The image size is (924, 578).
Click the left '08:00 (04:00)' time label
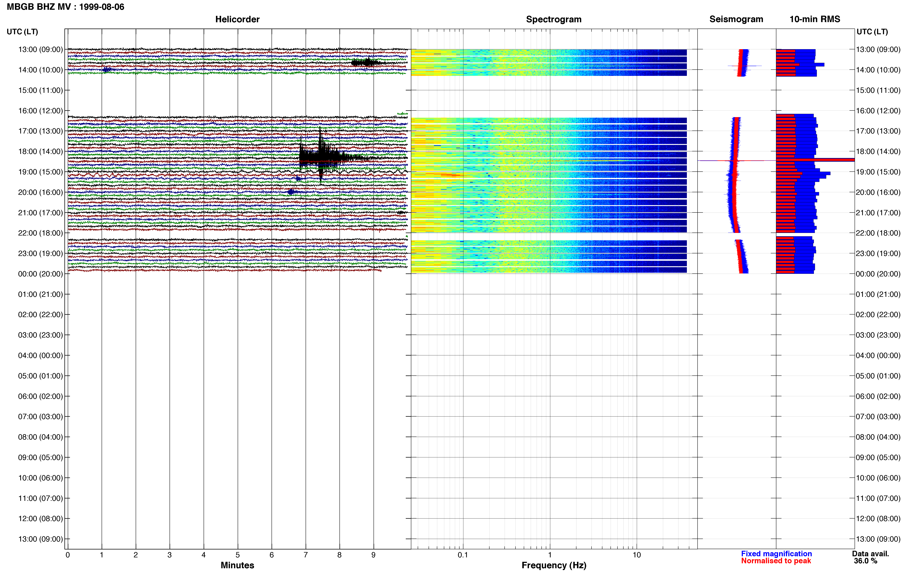[41, 437]
